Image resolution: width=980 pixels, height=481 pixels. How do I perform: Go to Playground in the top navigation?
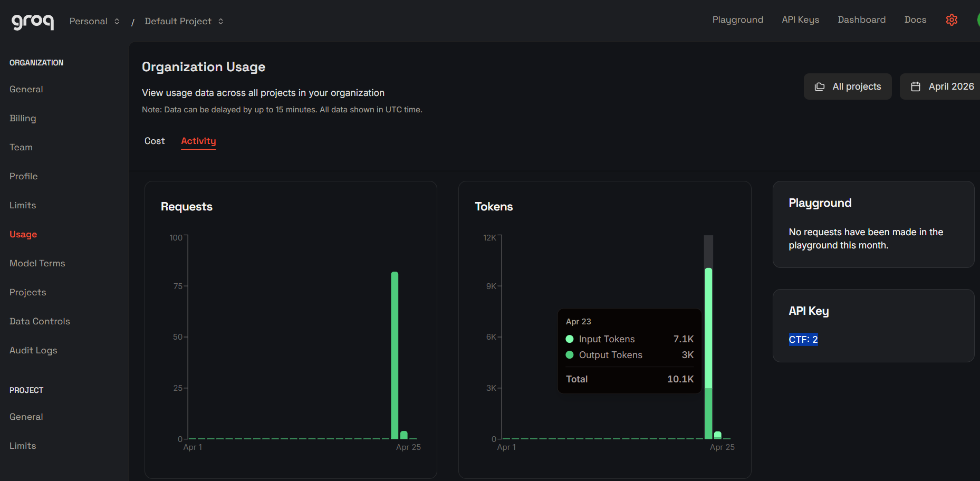click(737, 20)
